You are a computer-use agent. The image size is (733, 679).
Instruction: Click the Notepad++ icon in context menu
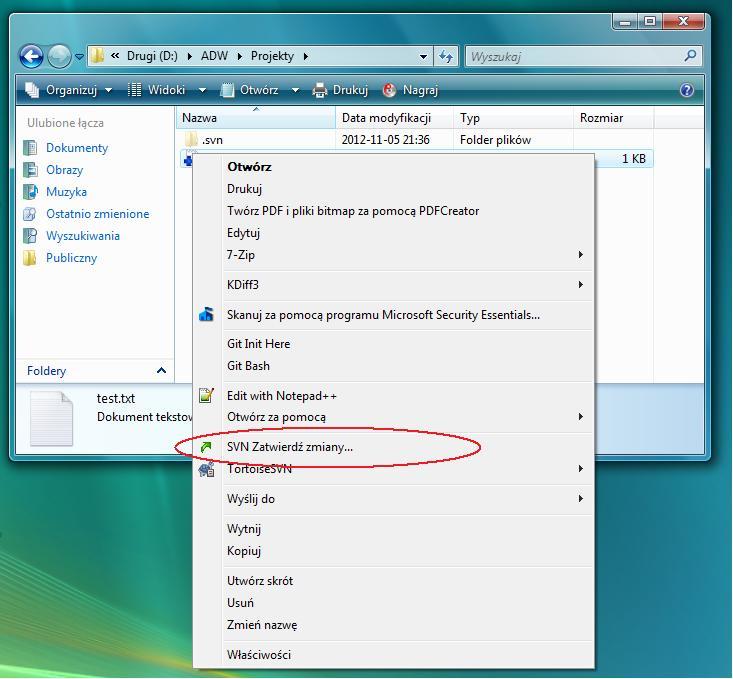pyautogui.click(x=207, y=395)
